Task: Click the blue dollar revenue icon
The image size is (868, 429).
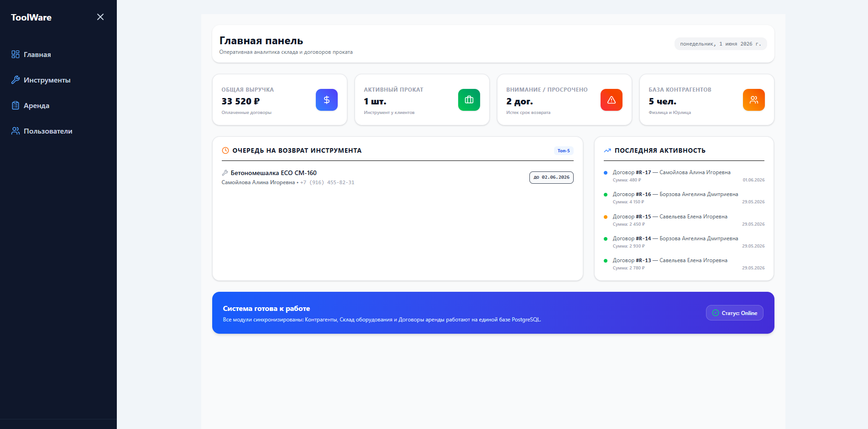Action: (327, 100)
